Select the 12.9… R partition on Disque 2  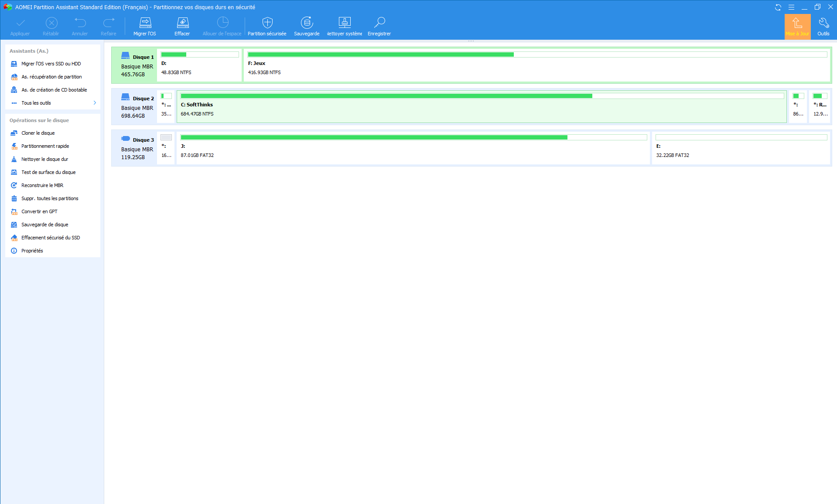[820, 107]
